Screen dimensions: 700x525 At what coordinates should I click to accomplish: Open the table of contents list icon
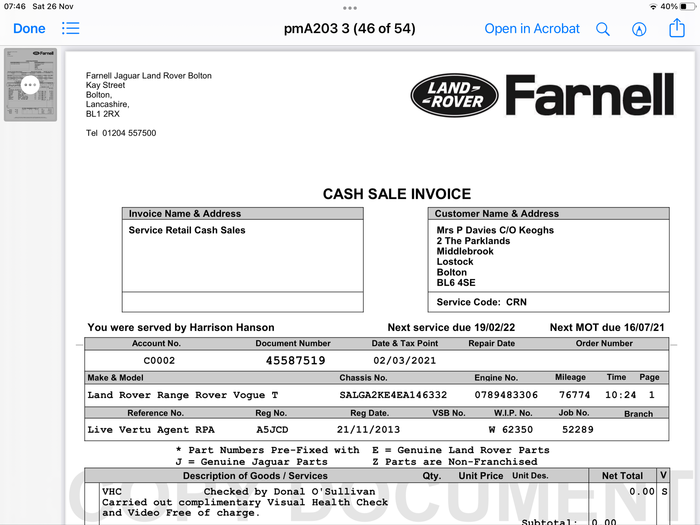[71, 28]
